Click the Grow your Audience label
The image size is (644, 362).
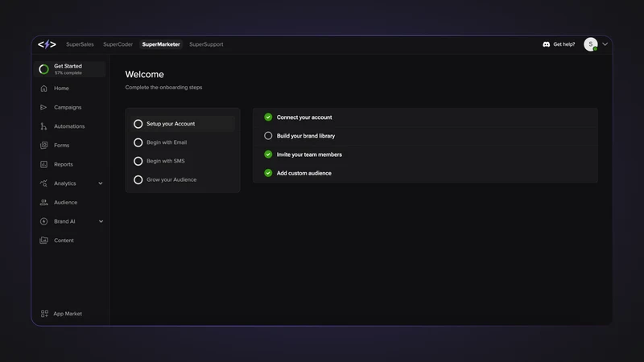pyautogui.click(x=171, y=179)
